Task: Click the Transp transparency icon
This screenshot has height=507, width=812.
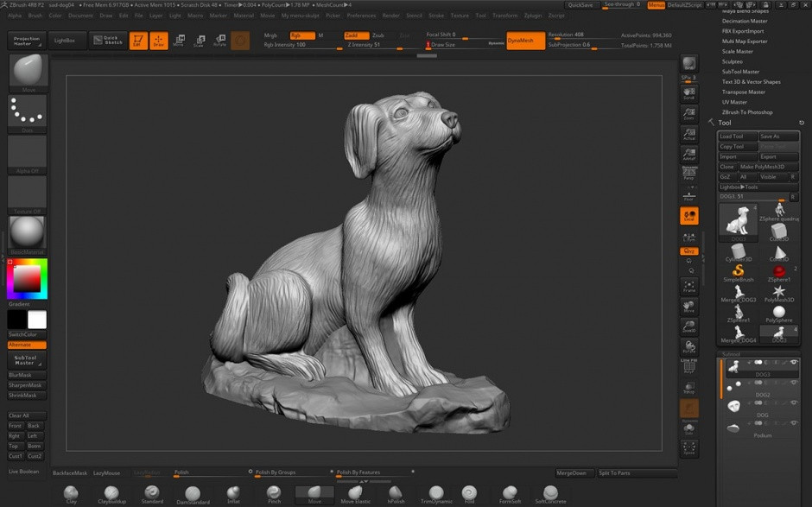Action: click(x=688, y=387)
